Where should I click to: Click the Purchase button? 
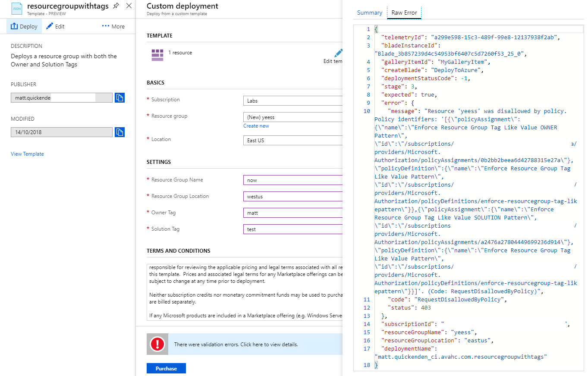166,368
